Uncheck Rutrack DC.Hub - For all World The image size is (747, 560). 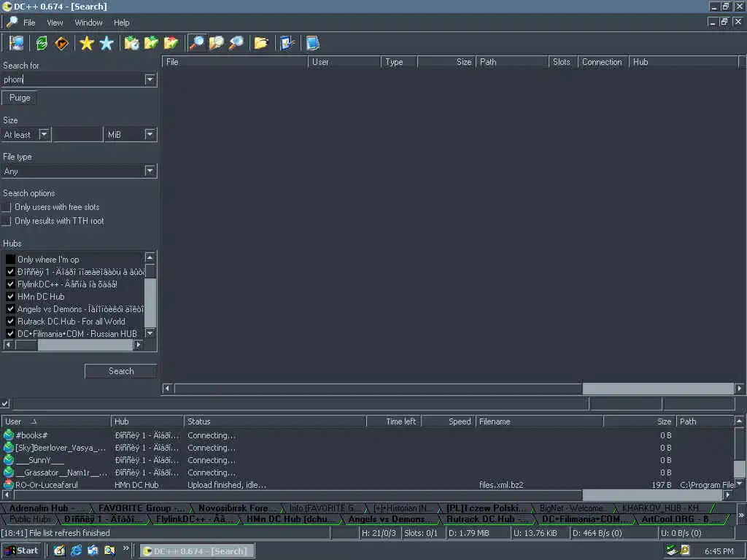point(10,321)
